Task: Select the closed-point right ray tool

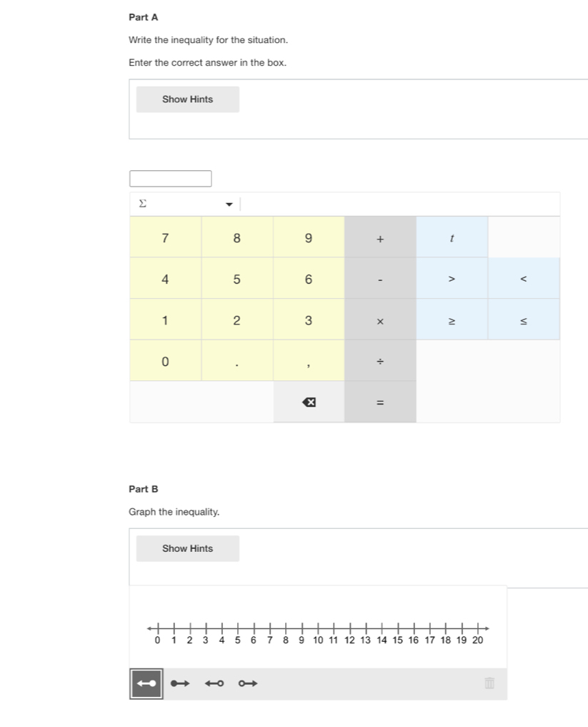Action: click(x=180, y=684)
